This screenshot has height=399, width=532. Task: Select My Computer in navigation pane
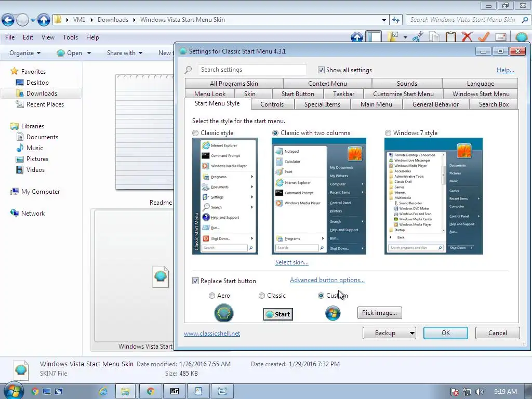click(x=41, y=192)
